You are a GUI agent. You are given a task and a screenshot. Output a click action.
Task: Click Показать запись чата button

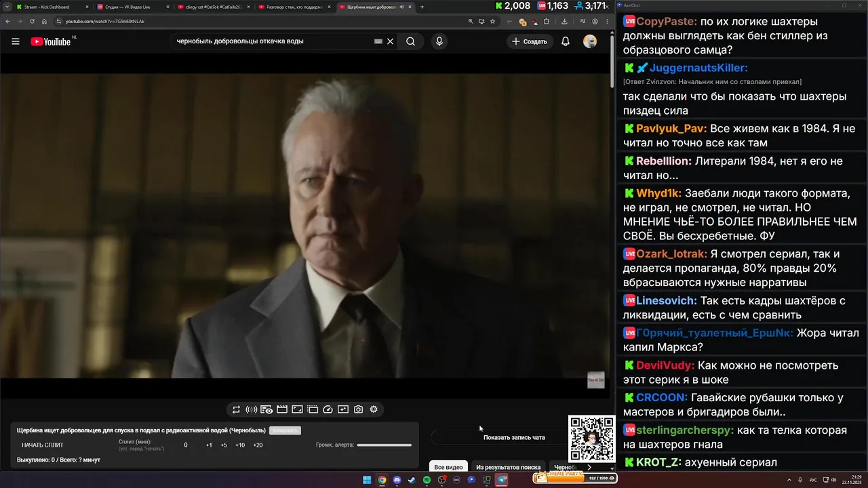tap(514, 437)
